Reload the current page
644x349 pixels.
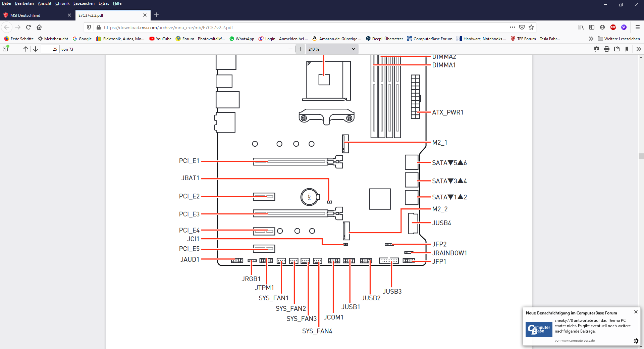click(29, 27)
